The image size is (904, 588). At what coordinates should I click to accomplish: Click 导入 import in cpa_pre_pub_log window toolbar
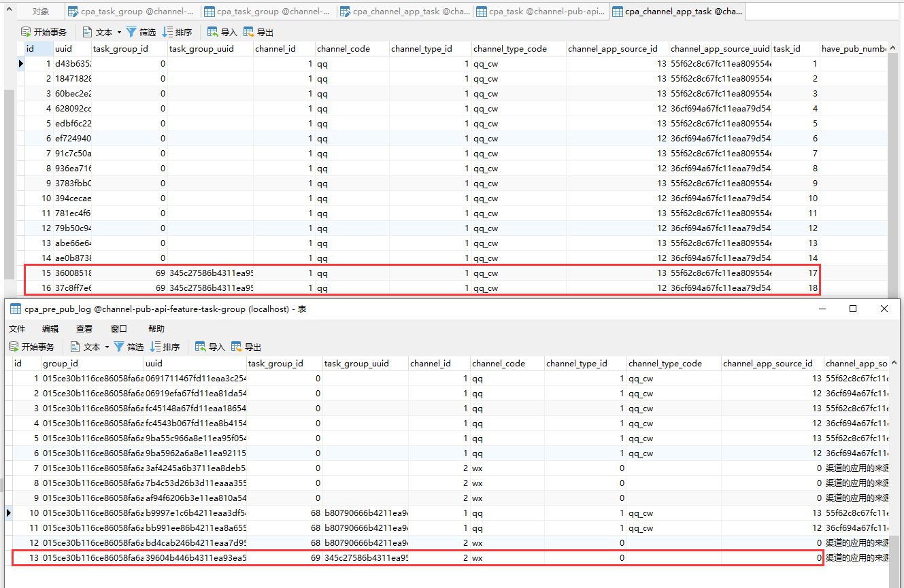click(210, 347)
